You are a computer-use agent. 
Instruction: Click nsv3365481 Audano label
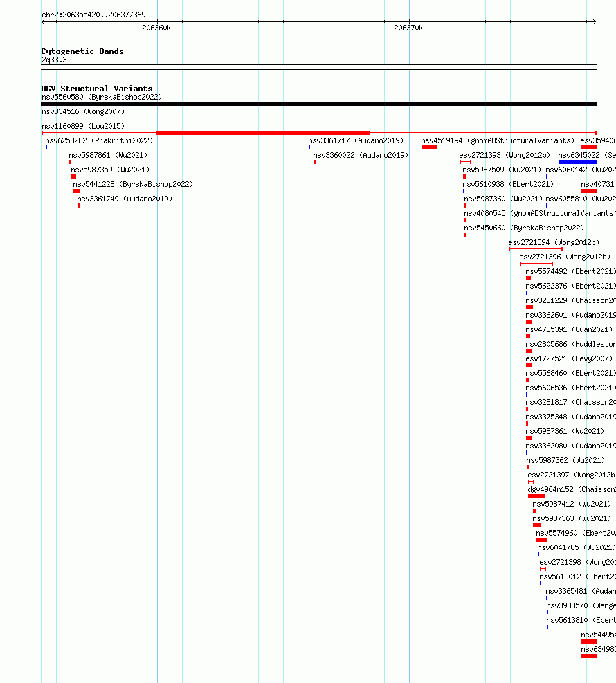(581, 591)
